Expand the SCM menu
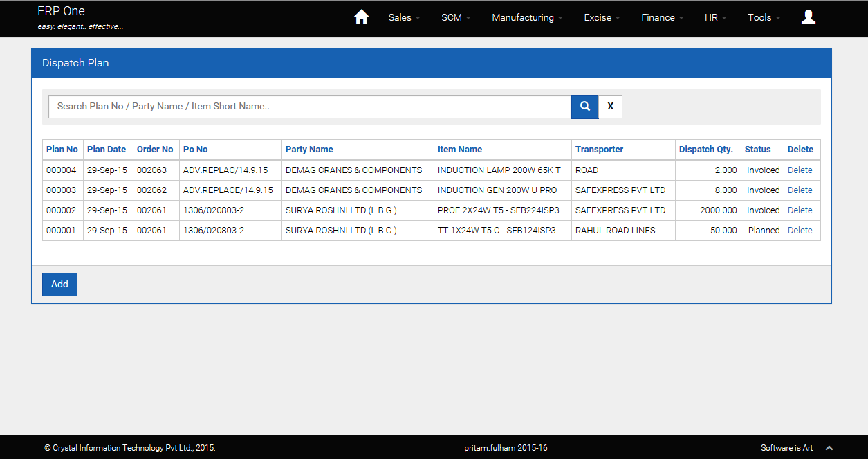Screen dimensions: 868x459 tap(456, 18)
